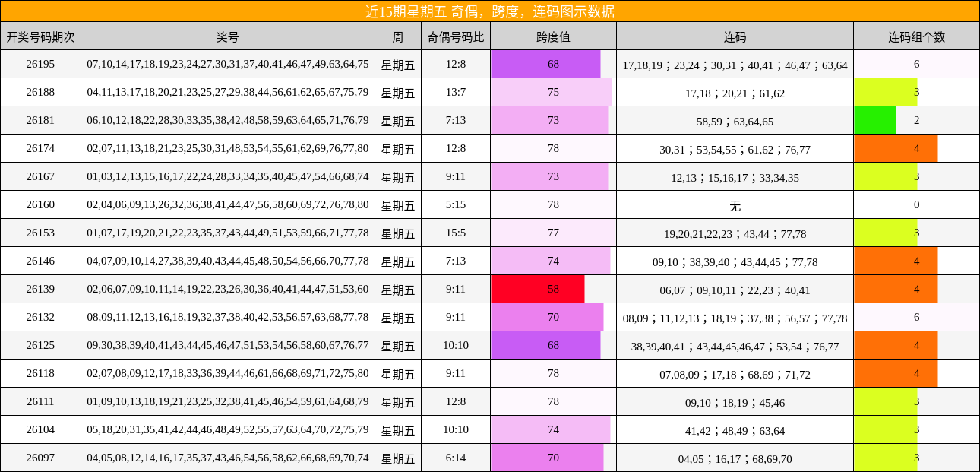Viewport: 980px width, 472px height.
Task: Click the odd-even ratio 6:14
Action: tap(456, 458)
